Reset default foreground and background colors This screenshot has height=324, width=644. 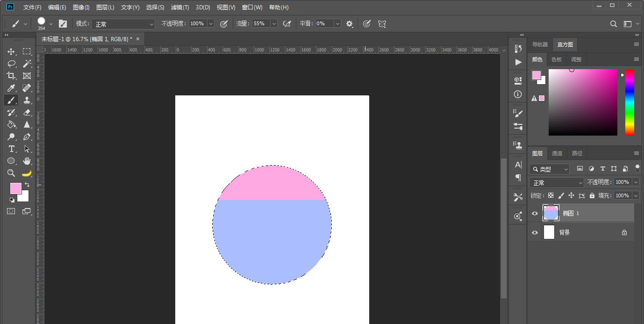(12, 200)
